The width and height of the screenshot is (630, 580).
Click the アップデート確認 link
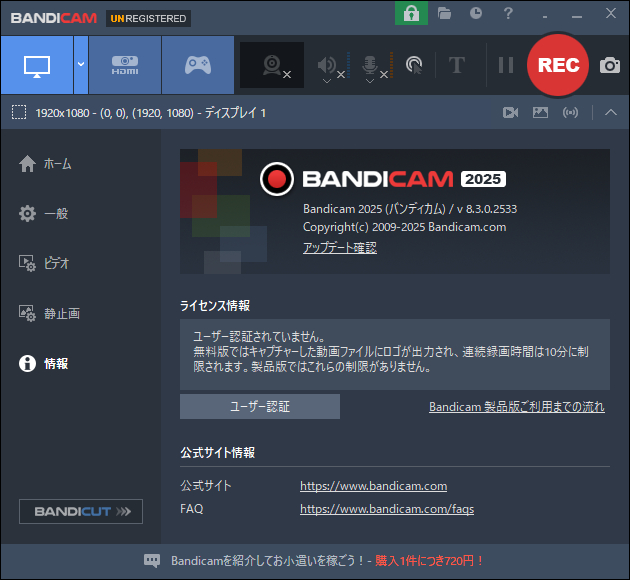coord(340,248)
